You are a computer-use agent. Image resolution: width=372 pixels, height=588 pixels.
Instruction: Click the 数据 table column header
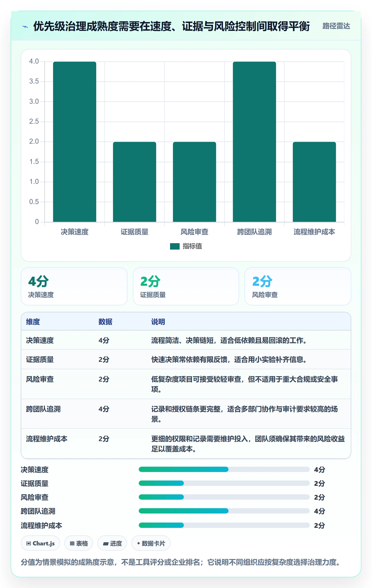[105, 322]
